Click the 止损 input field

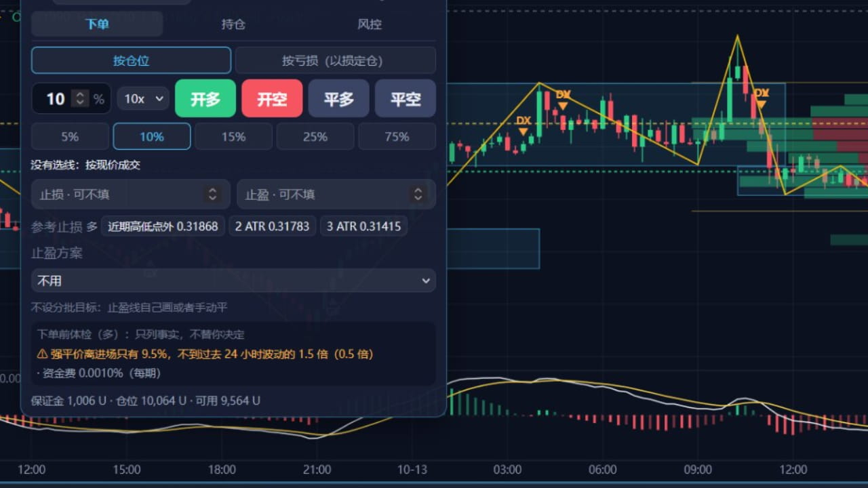pyautogui.click(x=131, y=195)
